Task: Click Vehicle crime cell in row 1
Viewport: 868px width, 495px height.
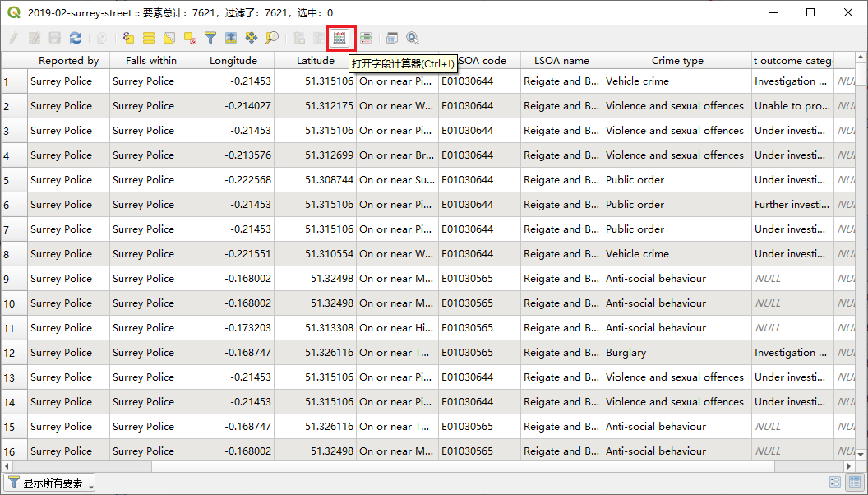Action: [x=677, y=81]
